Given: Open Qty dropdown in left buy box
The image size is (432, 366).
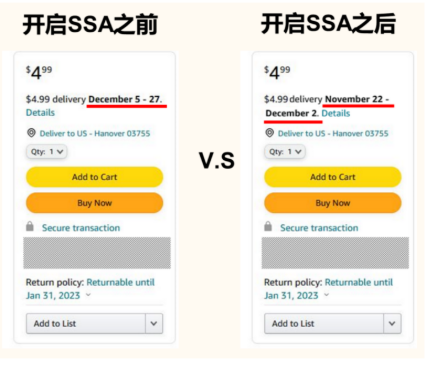Looking at the screenshot, I should [47, 152].
